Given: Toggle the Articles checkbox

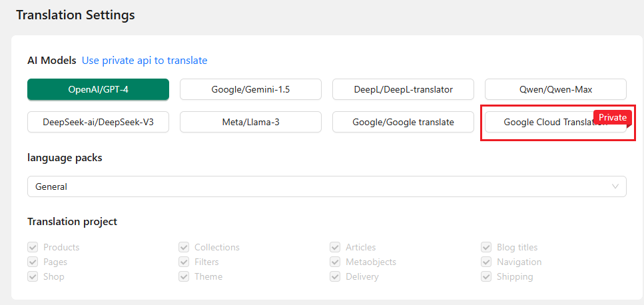Looking at the screenshot, I should 335,247.
